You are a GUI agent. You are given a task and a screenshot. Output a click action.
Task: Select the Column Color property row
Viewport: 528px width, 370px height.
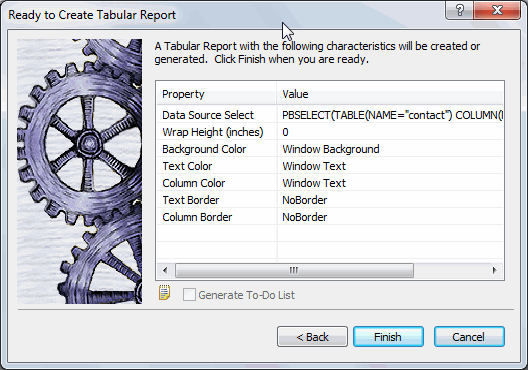(330, 183)
